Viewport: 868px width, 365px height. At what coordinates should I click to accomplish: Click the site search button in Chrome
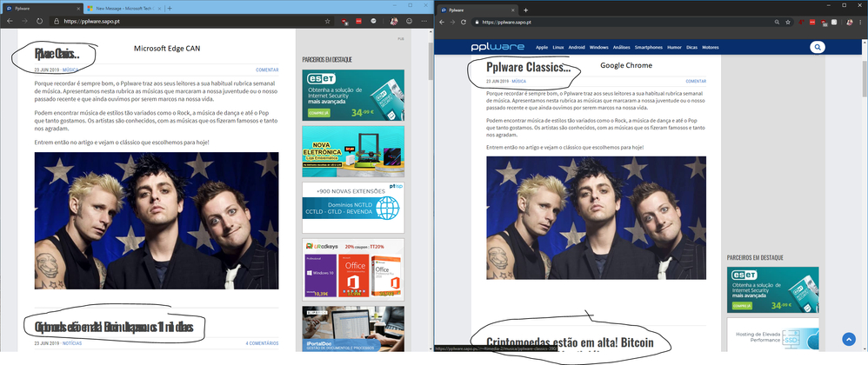point(817,47)
